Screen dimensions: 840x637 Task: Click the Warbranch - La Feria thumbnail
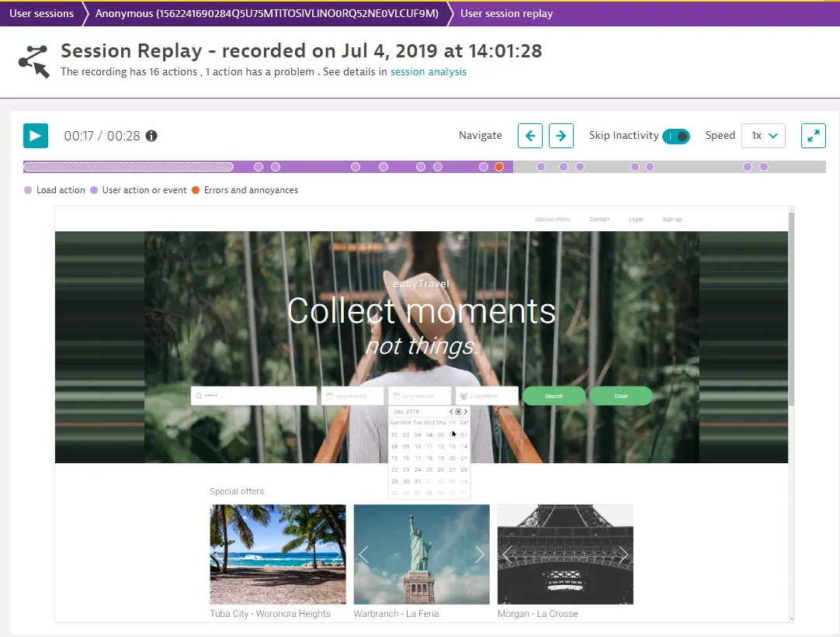click(x=422, y=554)
